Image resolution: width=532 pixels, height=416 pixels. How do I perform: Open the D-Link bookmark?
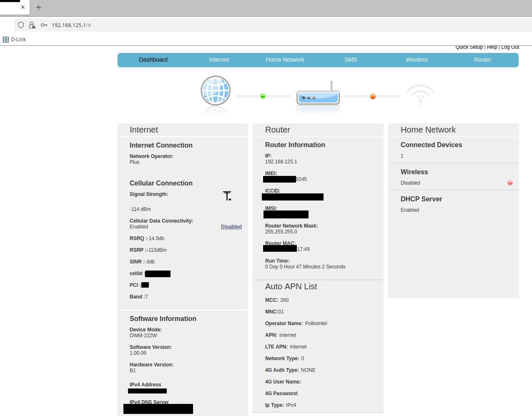[15, 40]
